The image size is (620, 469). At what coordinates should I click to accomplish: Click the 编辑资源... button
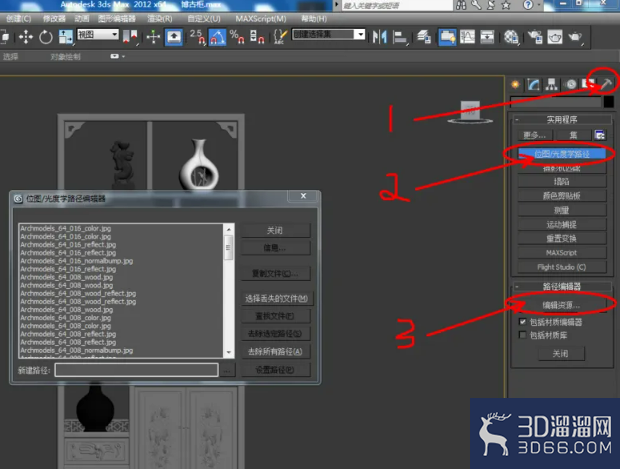click(561, 305)
